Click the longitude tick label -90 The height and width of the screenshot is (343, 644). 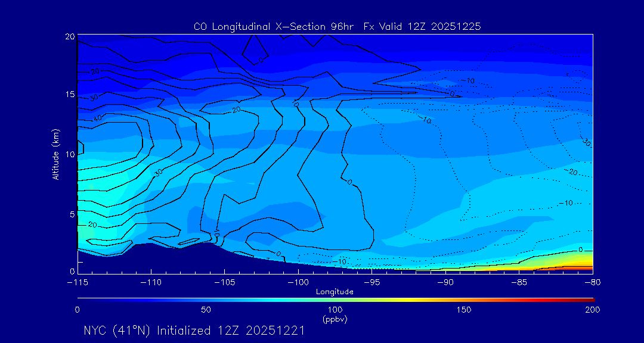pos(445,283)
